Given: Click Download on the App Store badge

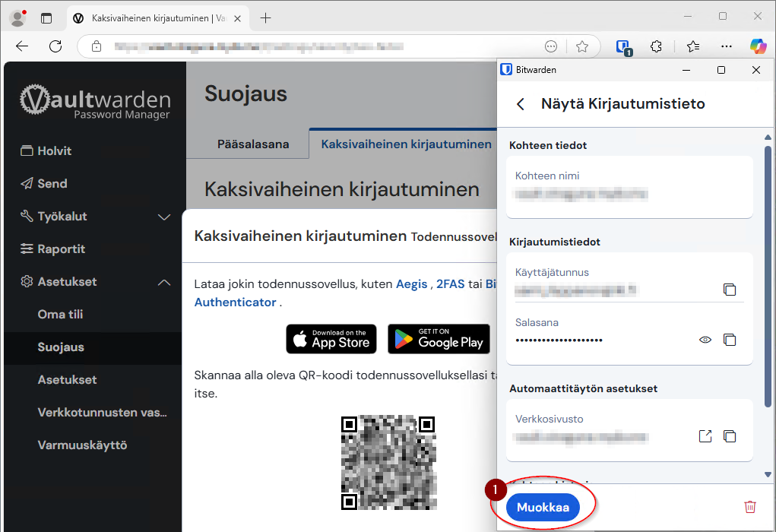Looking at the screenshot, I should coord(331,339).
